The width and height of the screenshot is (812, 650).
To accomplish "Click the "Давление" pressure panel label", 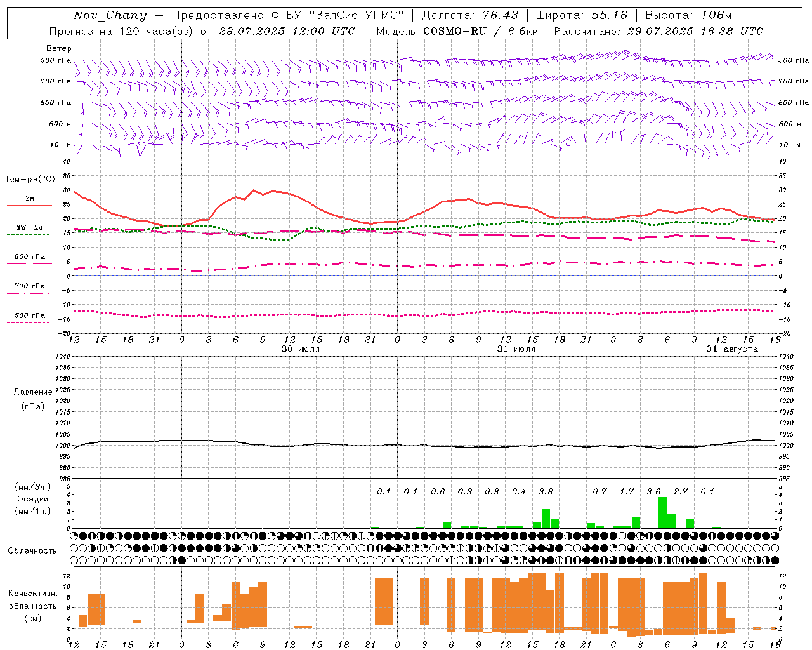I will 33,392.
